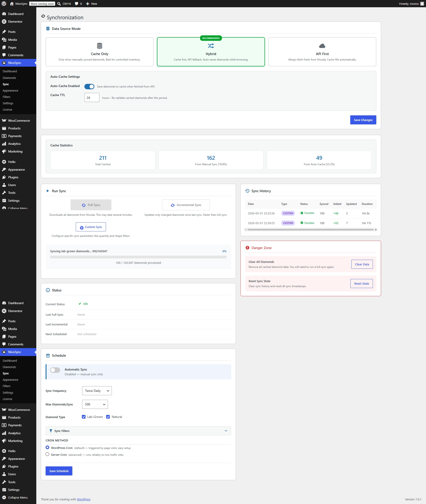
Task: Click the 1m 17s duration cell
Action: [366, 223]
